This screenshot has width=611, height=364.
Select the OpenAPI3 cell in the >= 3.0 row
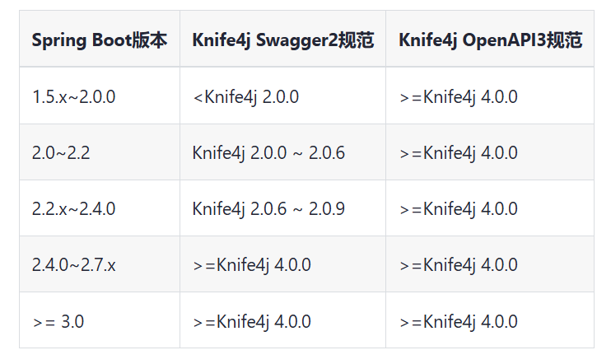pos(458,321)
